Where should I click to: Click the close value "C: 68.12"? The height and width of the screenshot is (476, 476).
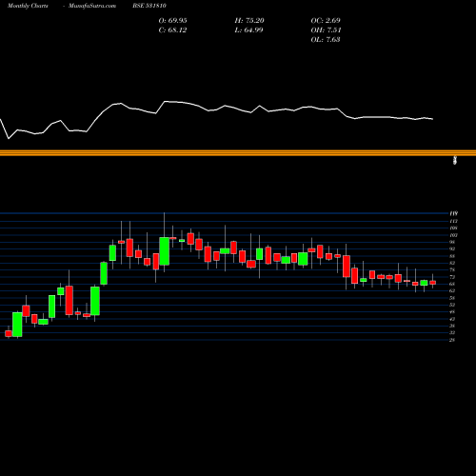(172, 30)
